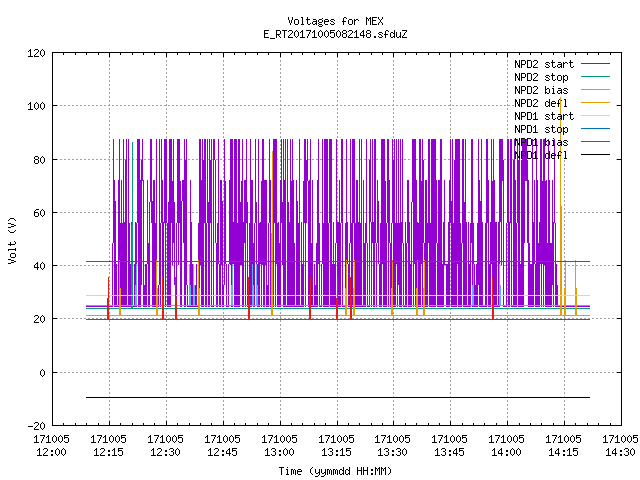
Task: Select the 'NPD2 start' legend label
Action: click(544, 64)
